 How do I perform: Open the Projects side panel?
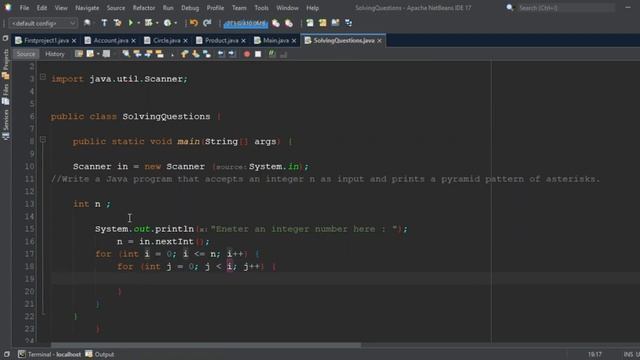pos(5,64)
